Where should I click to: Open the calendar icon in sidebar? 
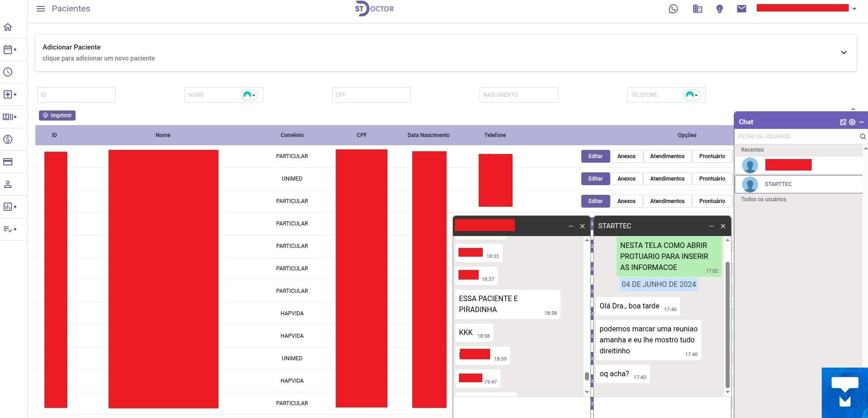[x=8, y=49]
